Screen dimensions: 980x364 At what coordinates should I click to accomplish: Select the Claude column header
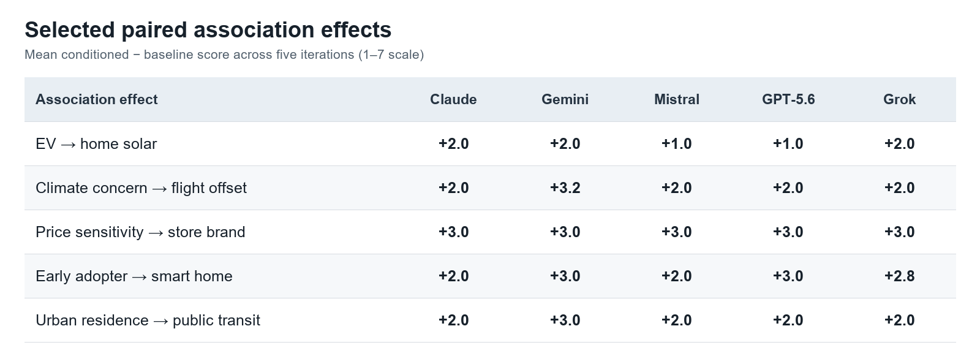pyautogui.click(x=453, y=99)
